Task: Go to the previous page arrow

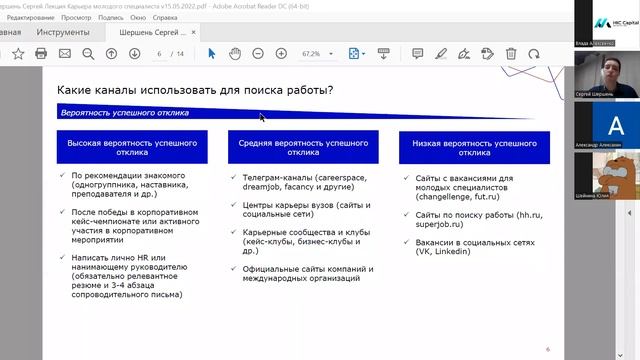Action: pyautogui.click(x=111, y=53)
